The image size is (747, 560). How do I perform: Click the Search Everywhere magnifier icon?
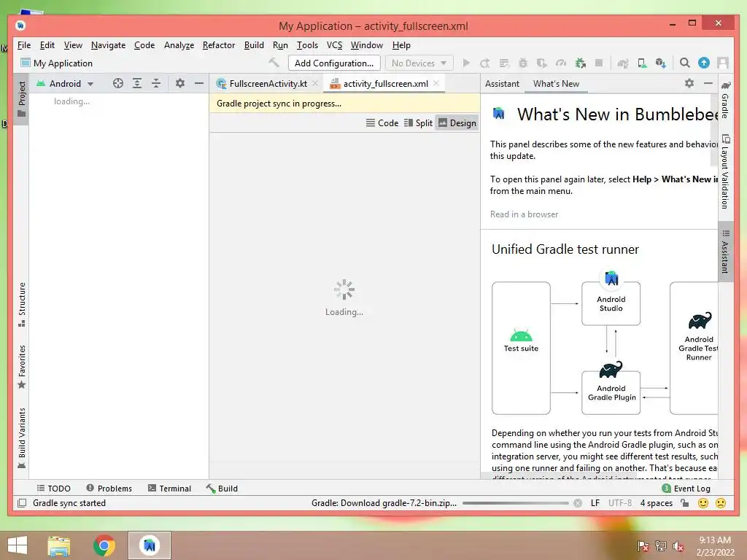click(x=684, y=63)
